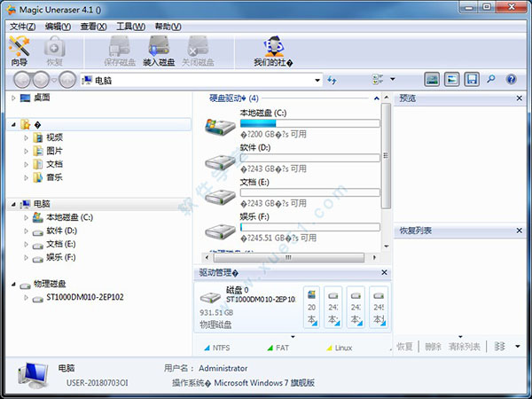This screenshot has height=399, width=532.
Task: Click the up-level round navigation button
Action: click(x=67, y=80)
